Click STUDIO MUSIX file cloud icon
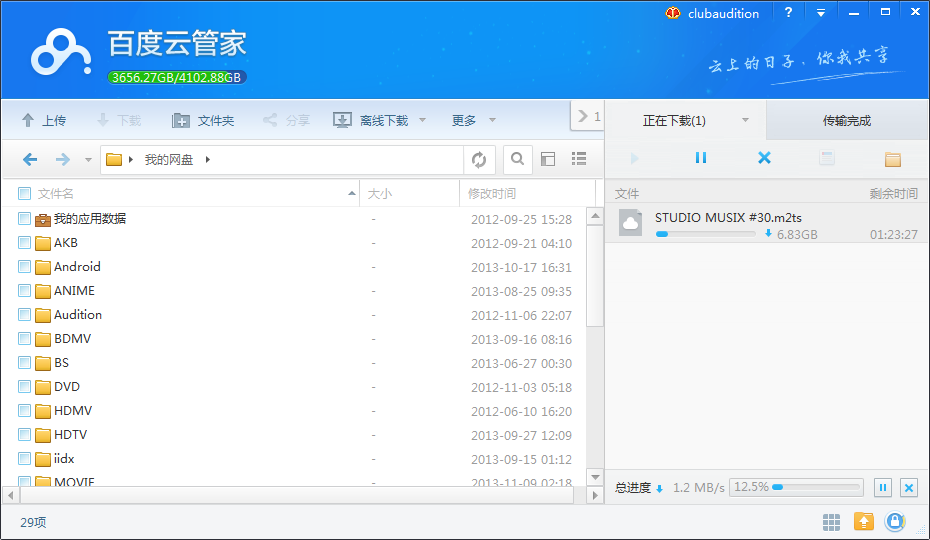 coord(630,223)
